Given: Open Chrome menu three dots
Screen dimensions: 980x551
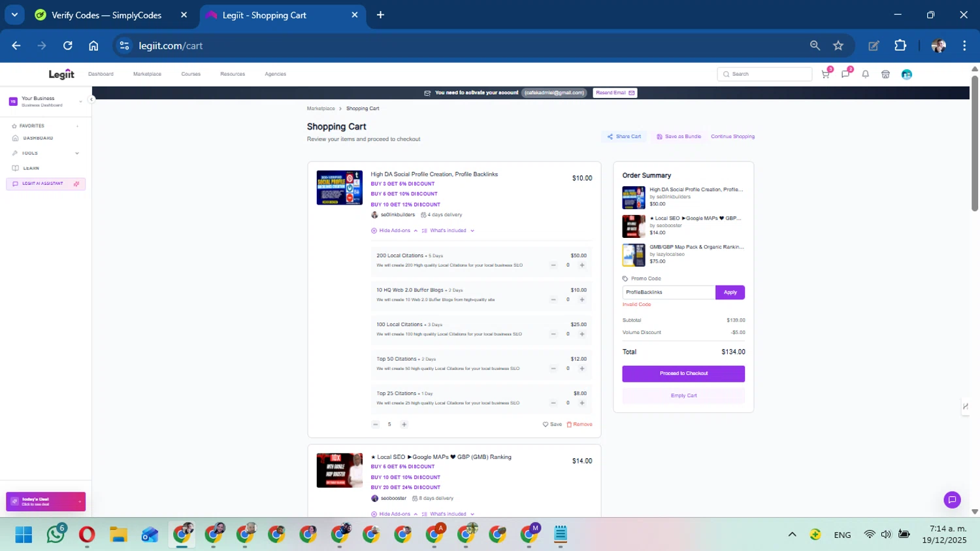Looking at the screenshot, I should 964,46.
